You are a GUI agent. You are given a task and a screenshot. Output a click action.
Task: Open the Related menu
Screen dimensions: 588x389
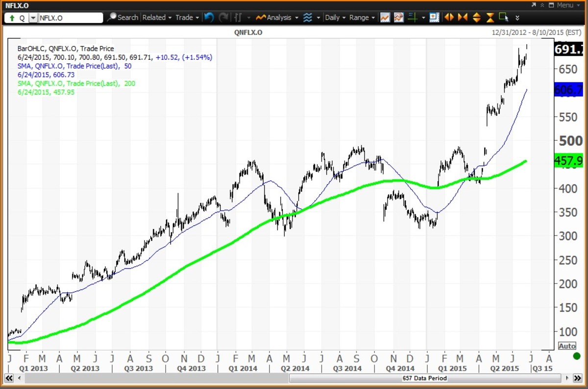click(157, 17)
